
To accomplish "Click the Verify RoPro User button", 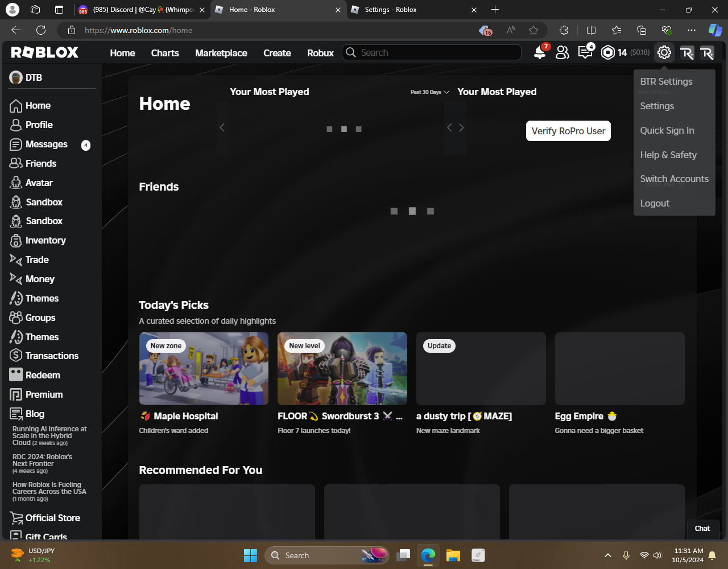I will click(x=568, y=131).
